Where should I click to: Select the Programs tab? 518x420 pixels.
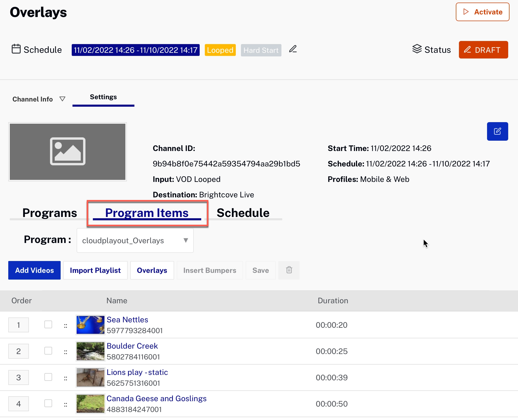coord(50,212)
